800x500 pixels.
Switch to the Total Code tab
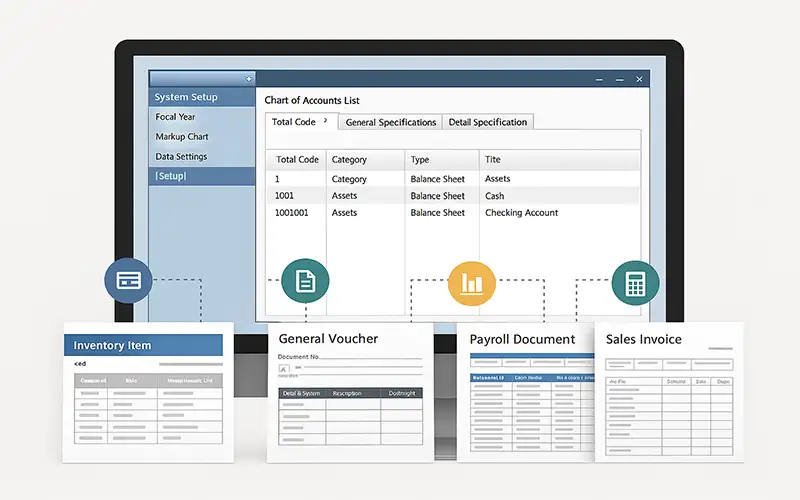tap(294, 122)
